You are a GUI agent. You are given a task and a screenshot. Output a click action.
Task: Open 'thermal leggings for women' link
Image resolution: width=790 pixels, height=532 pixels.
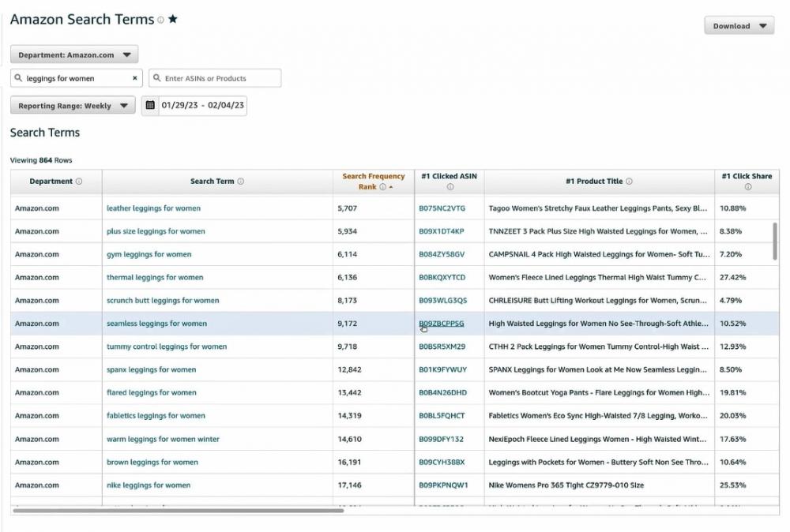click(x=155, y=277)
